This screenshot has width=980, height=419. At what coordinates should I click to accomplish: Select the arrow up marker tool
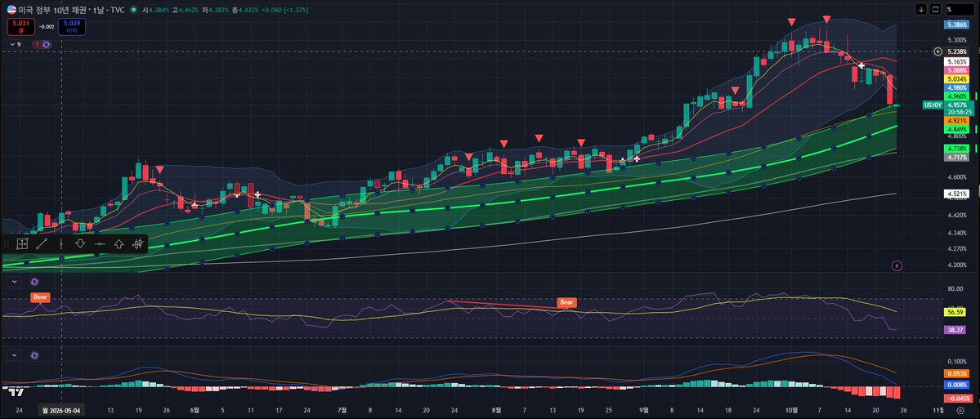point(119,244)
